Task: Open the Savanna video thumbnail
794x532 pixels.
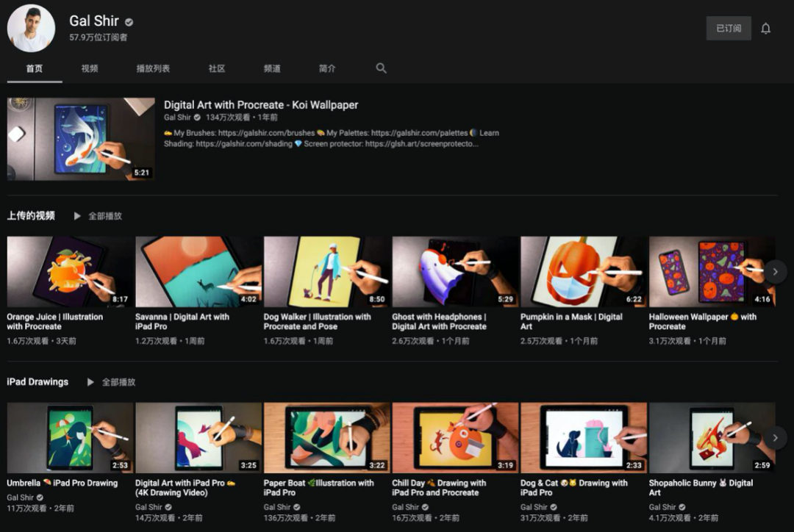Action: click(x=198, y=272)
